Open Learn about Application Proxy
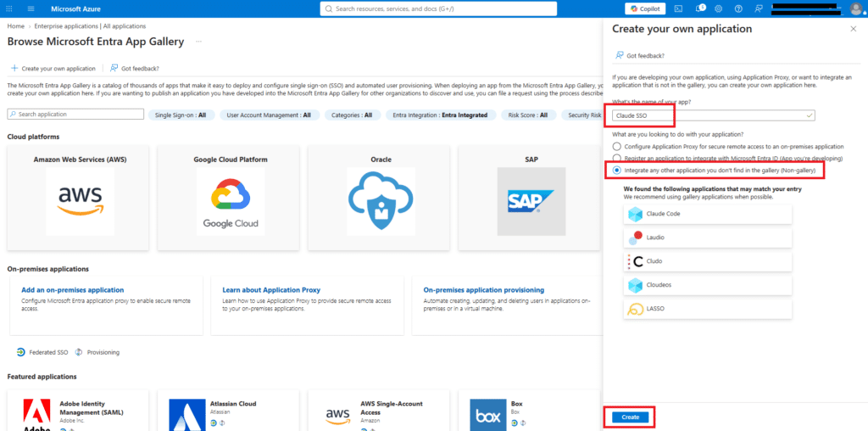The image size is (868, 431). (271, 289)
